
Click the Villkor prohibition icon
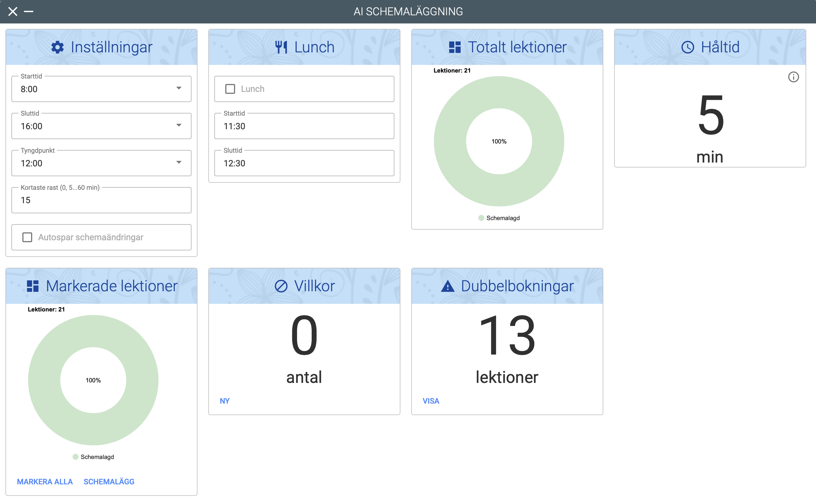[x=281, y=286]
